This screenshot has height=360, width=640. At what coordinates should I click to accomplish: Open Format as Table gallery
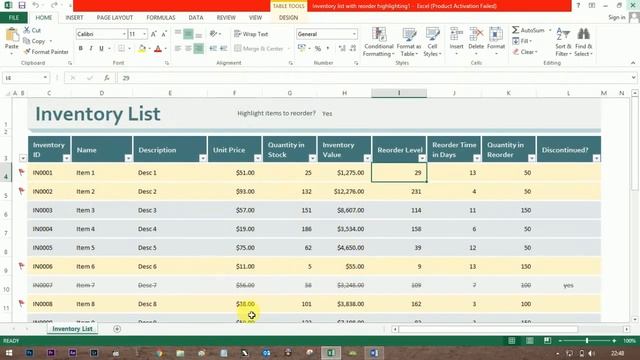pyautogui.click(x=409, y=42)
